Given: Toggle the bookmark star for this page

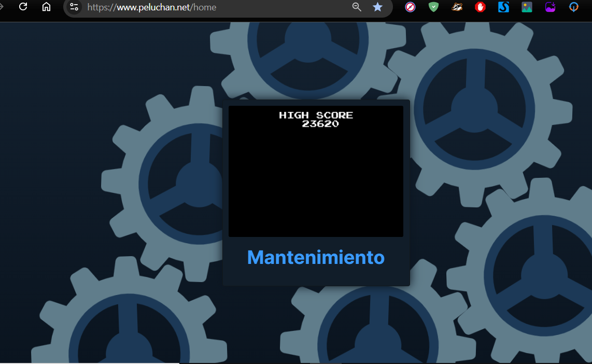Looking at the screenshot, I should (x=377, y=7).
